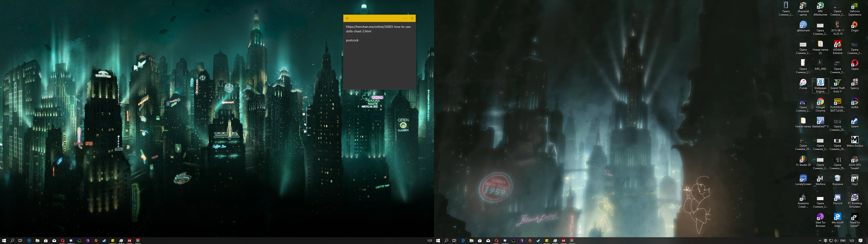Select the LonelyScreen desktop icon
This screenshot has height=244, width=868.
click(x=803, y=180)
